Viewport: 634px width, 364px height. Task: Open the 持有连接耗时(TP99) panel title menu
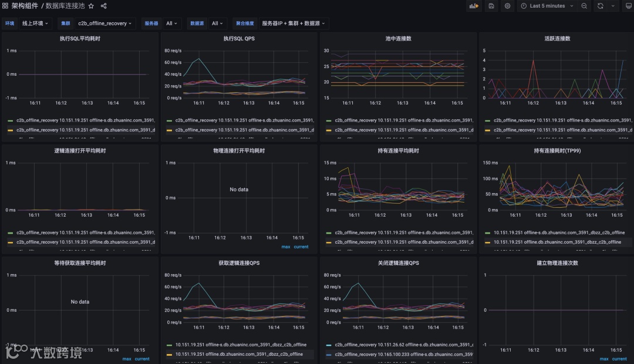(x=557, y=150)
